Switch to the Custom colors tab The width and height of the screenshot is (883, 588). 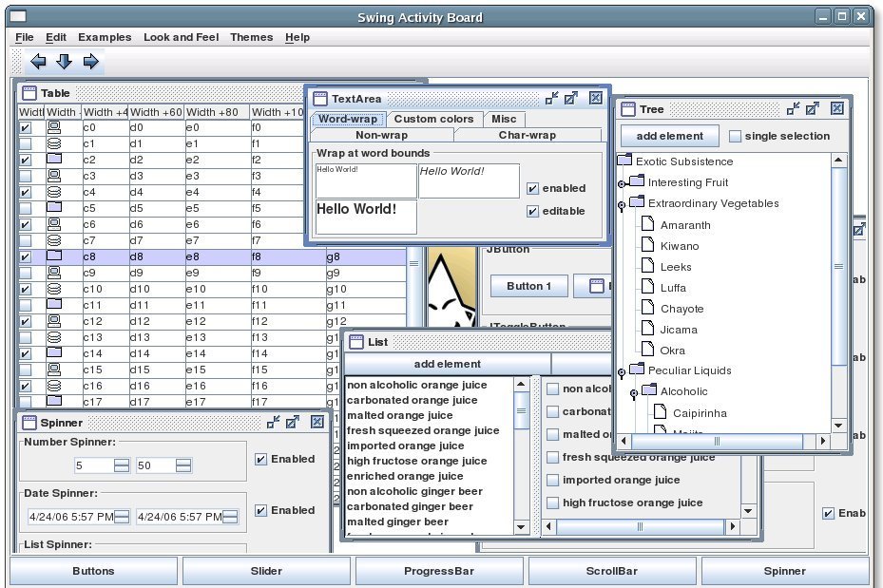click(433, 119)
